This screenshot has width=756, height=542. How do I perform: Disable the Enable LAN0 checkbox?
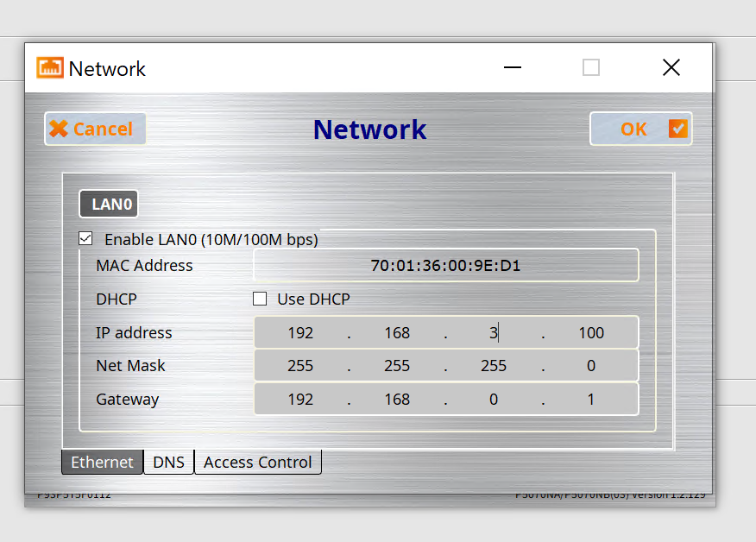tap(85, 239)
